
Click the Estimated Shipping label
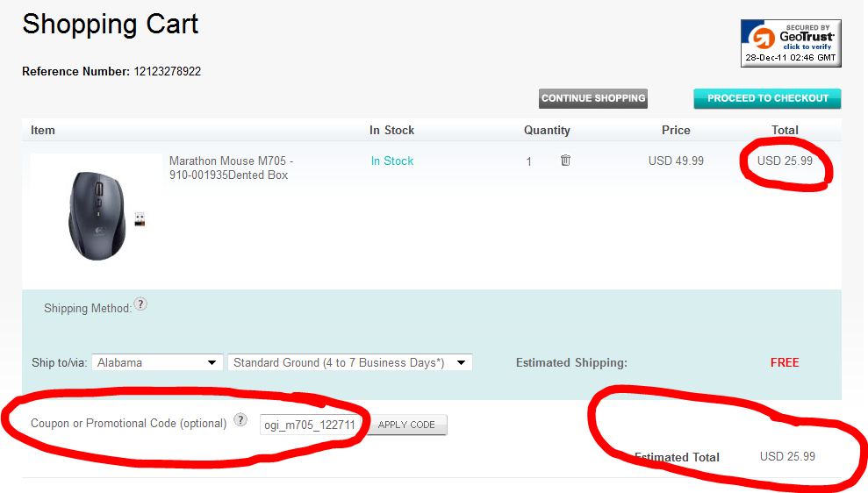(x=571, y=363)
